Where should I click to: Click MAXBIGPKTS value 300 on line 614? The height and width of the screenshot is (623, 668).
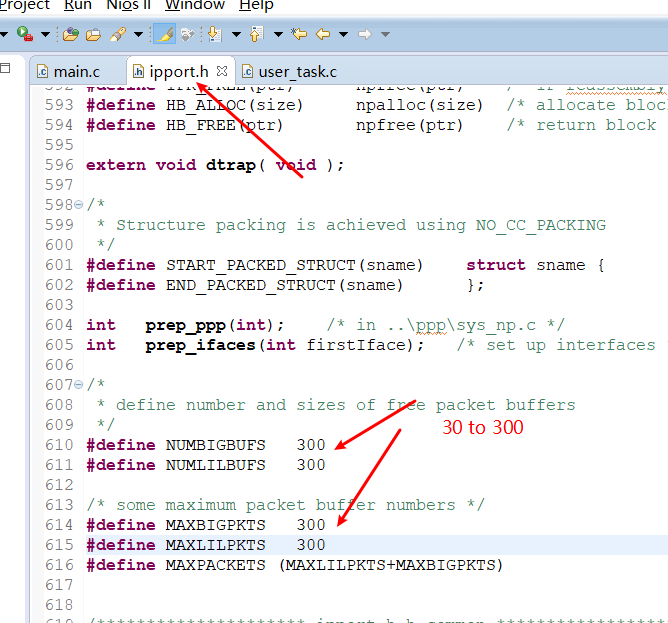(x=311, y=525)
